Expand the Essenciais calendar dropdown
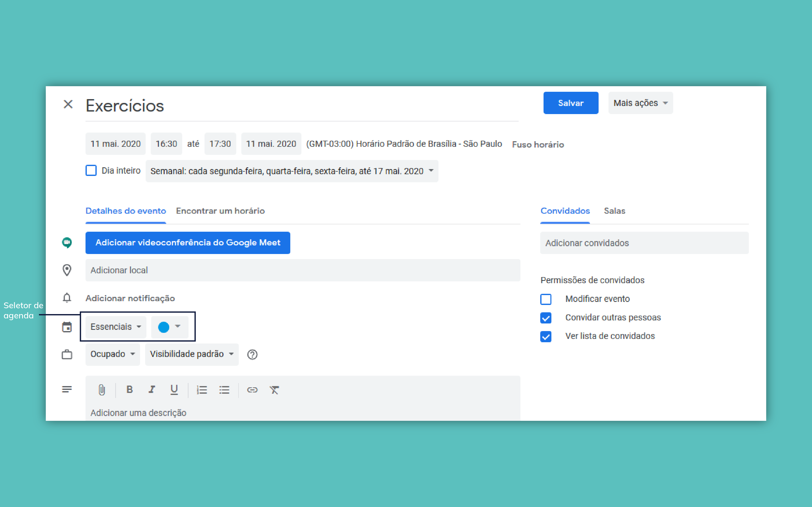812x507 pixels. click(115, 327)
